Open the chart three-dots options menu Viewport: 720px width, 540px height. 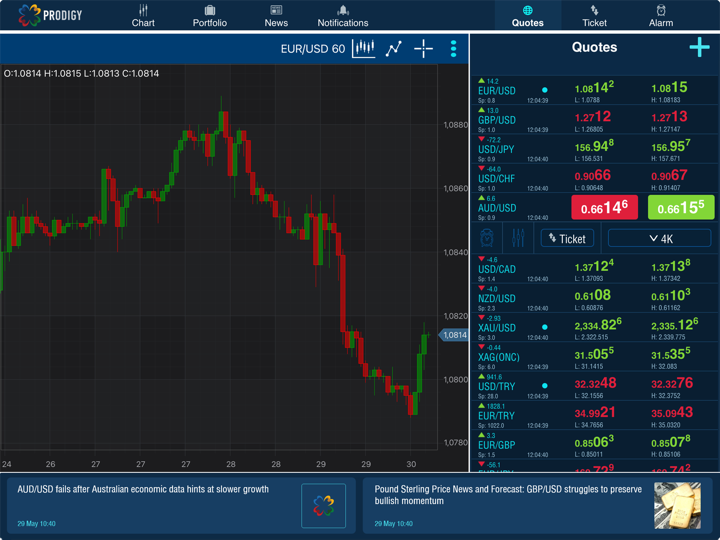453,48
